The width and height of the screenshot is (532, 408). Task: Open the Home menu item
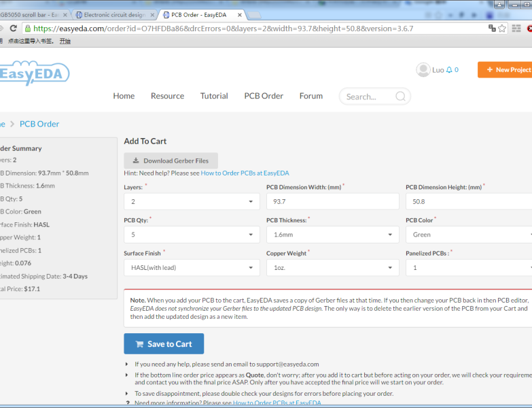pos(124,96)
